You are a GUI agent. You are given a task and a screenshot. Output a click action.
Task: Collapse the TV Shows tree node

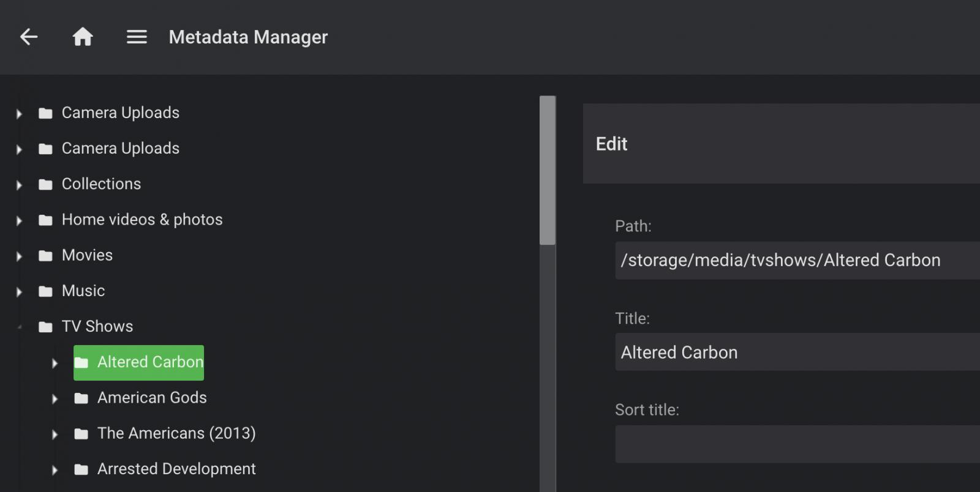(19, 327)
